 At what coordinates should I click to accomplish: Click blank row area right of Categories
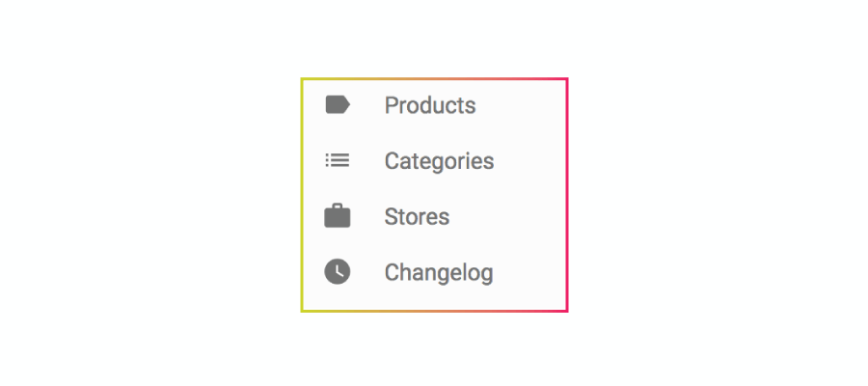coord(529,161)
